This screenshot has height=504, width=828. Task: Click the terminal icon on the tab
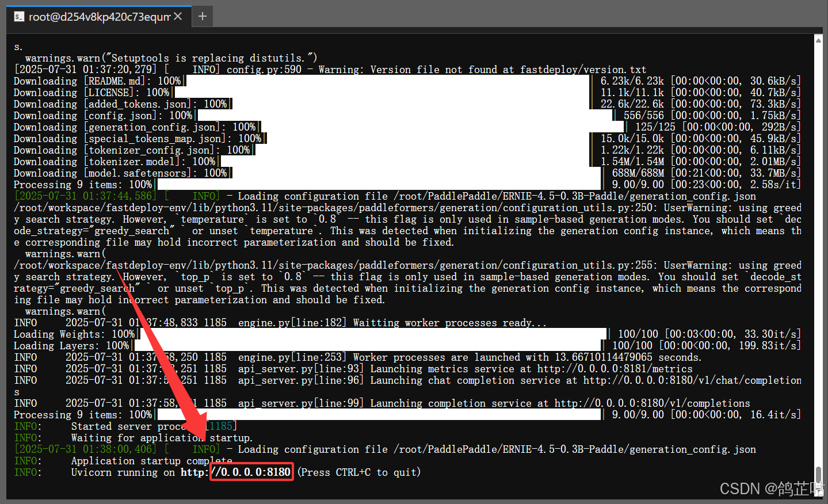point(19,17)
